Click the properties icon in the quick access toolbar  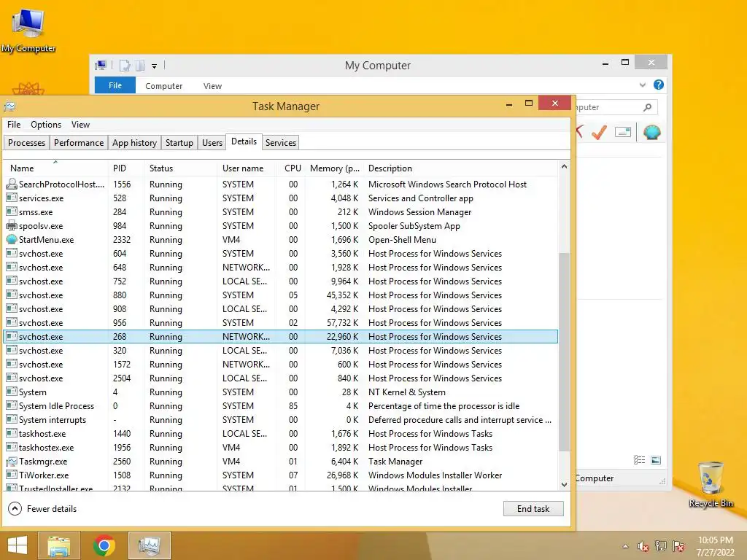(x=124, y=65)
